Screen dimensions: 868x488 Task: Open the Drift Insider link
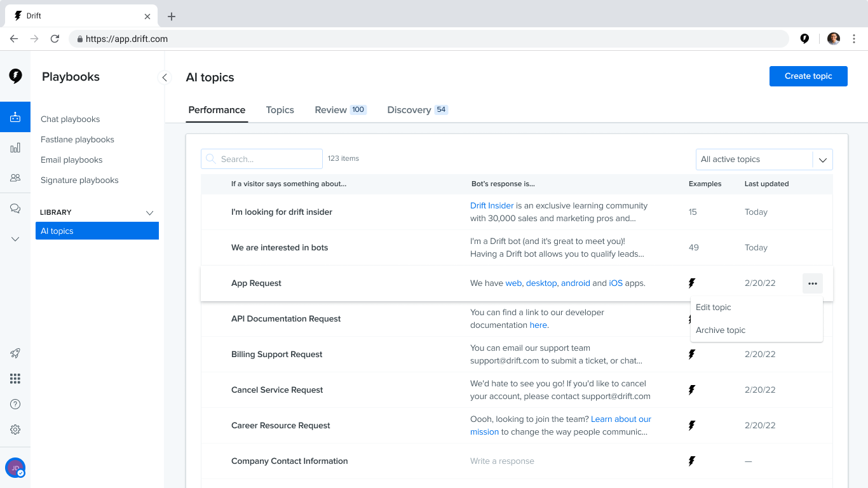492,206
